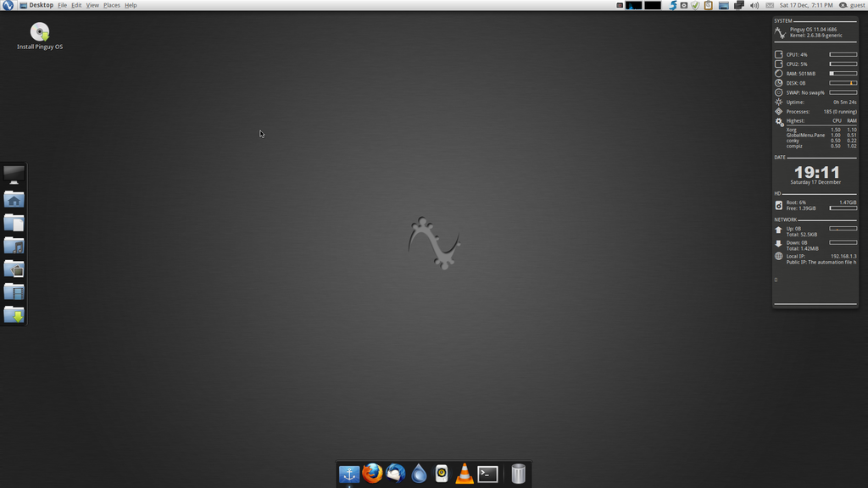Launch VLC media player
Screen dimensions: 868x488
click(465, 474)
